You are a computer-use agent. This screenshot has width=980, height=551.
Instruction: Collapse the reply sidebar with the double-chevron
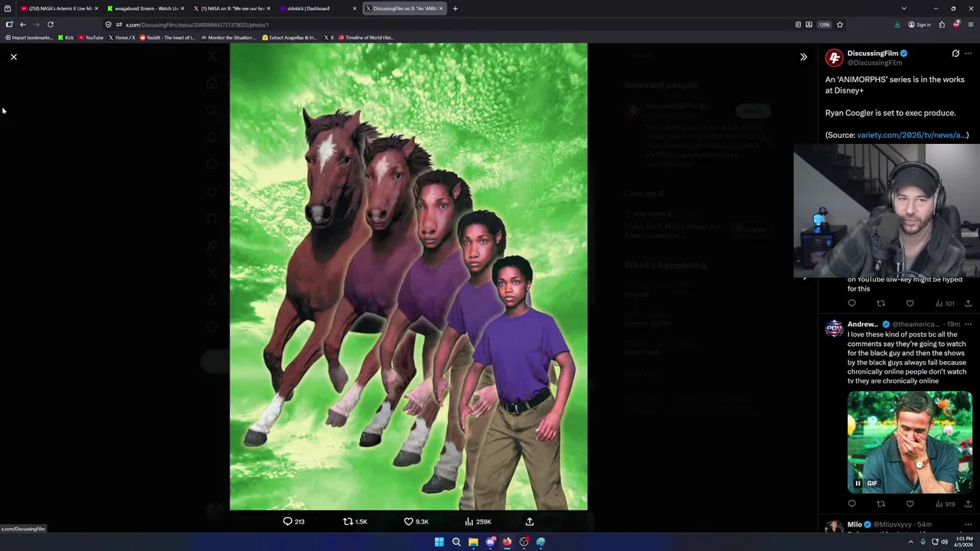803,57
